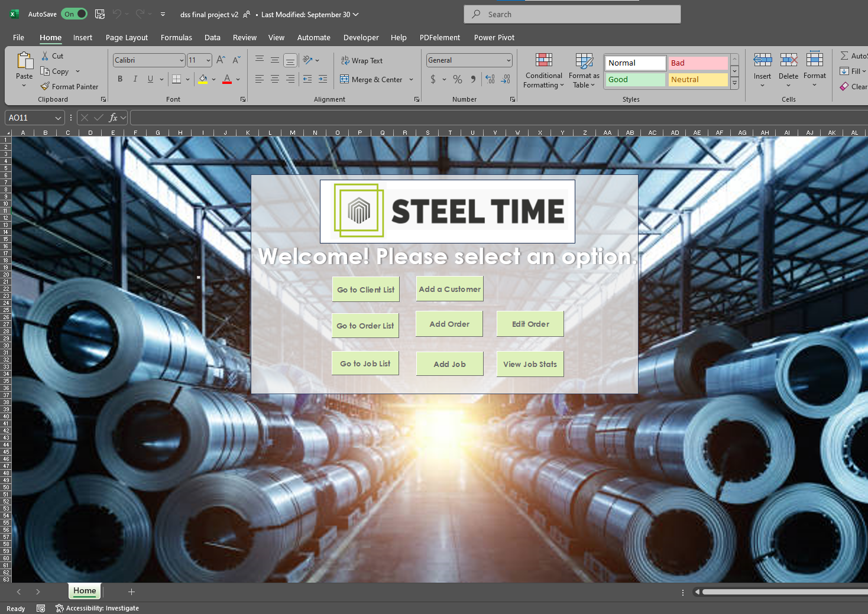
Task: Click the View Job Stats button
Action: (x=530, y=364)
